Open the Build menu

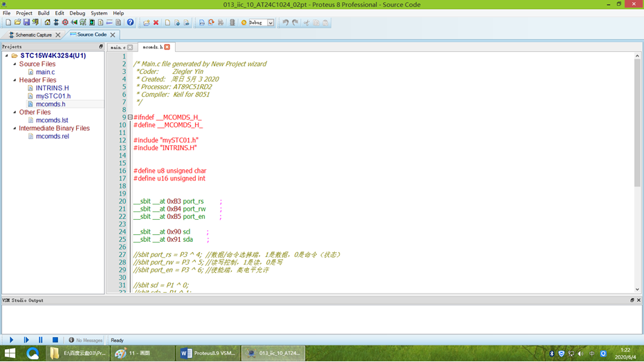pyautogui.click(x=44, y=13)
